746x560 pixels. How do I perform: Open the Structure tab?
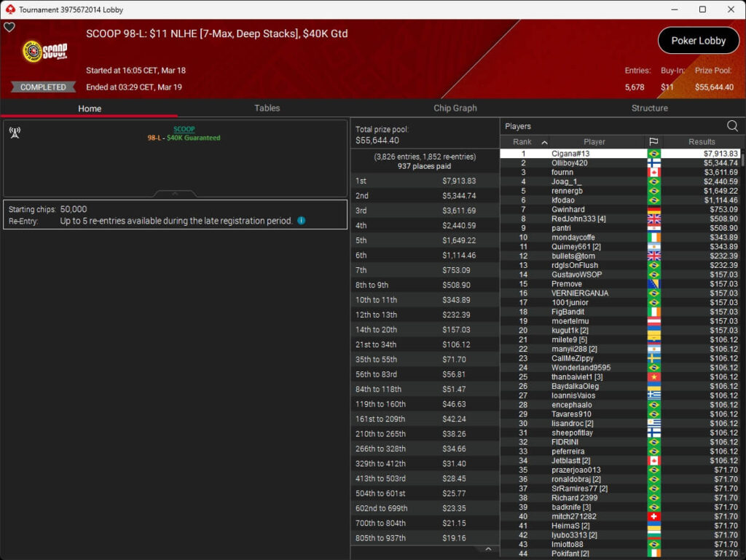click(649, 108)
